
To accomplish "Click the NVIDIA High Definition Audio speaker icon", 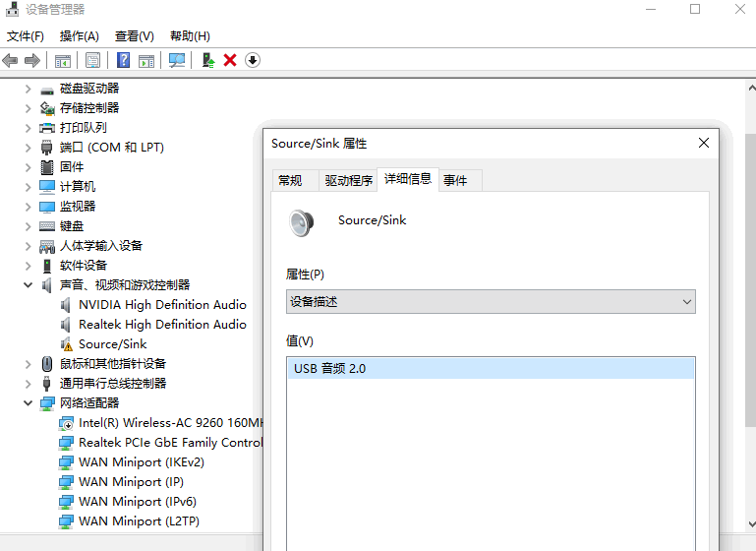I will point(66,305).
